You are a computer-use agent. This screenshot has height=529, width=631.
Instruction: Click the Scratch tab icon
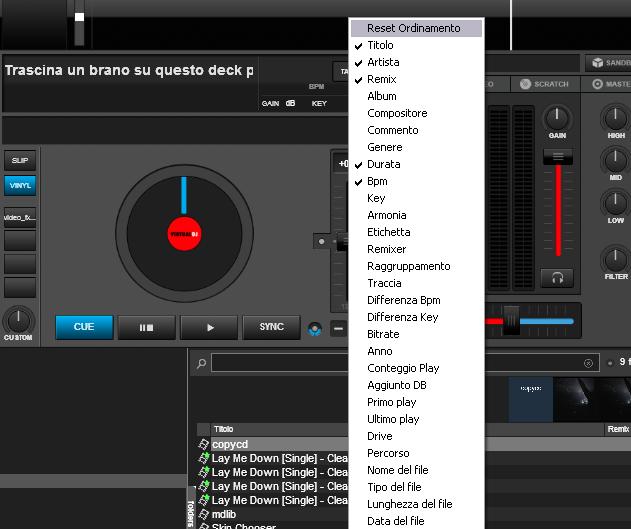pyautogui.click(x=525, y=85)
